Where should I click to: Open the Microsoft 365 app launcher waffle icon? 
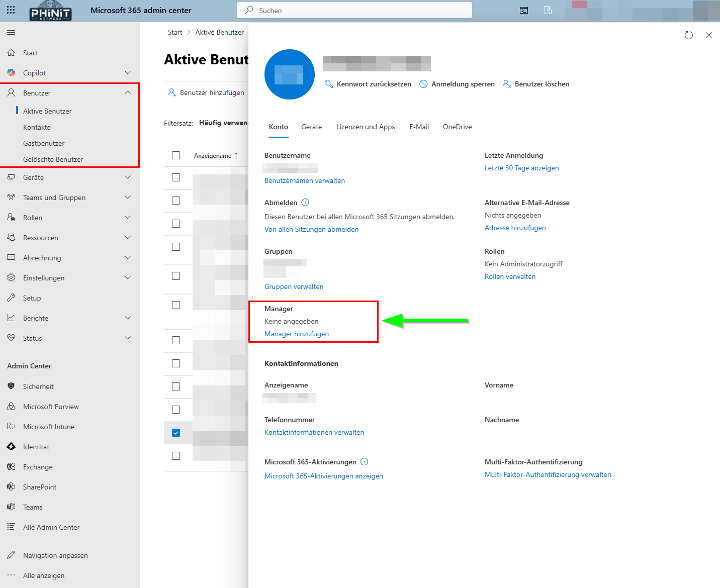pos(11,10)
